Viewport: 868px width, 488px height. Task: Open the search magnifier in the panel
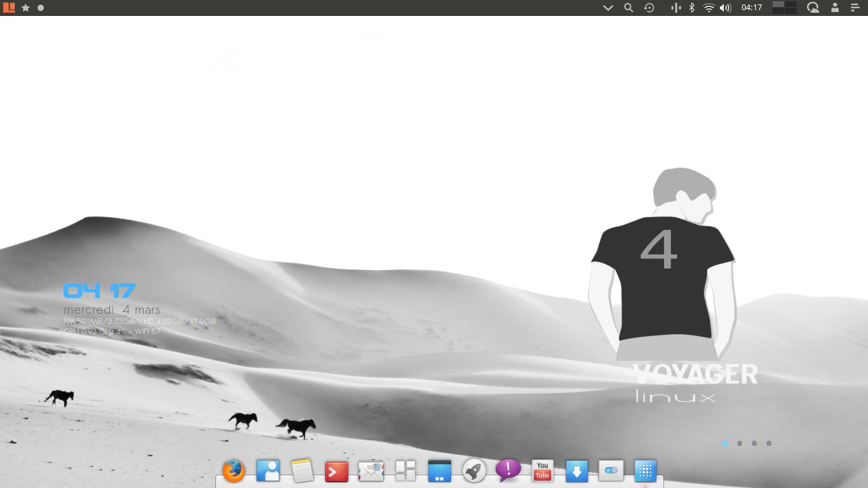click(628, 8)
